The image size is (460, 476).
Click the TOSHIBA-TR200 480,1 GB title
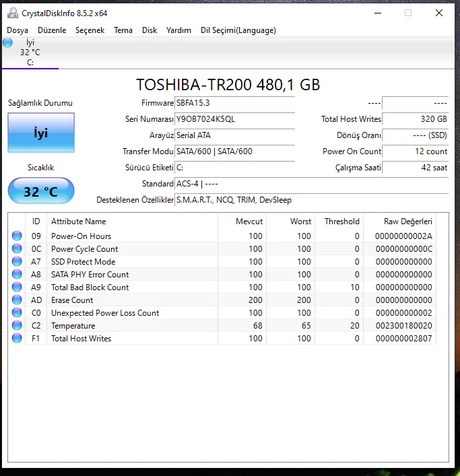[228, 85]
